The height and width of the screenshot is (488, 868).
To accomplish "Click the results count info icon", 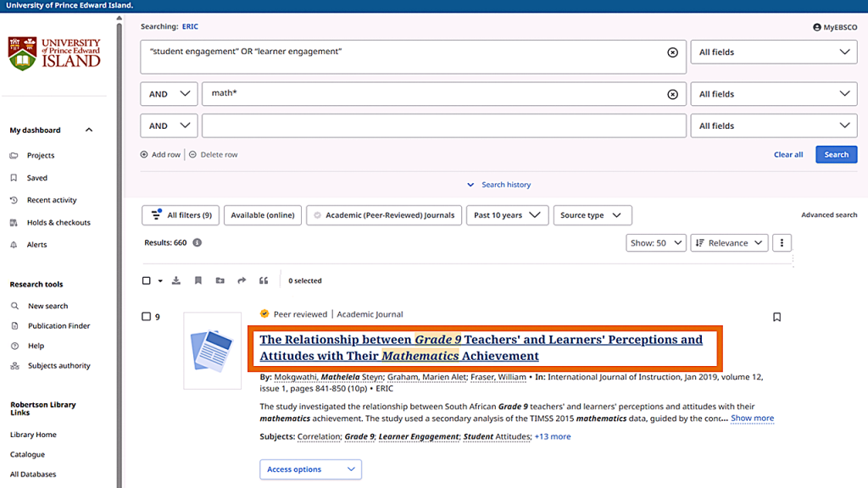I will point(198,242).
